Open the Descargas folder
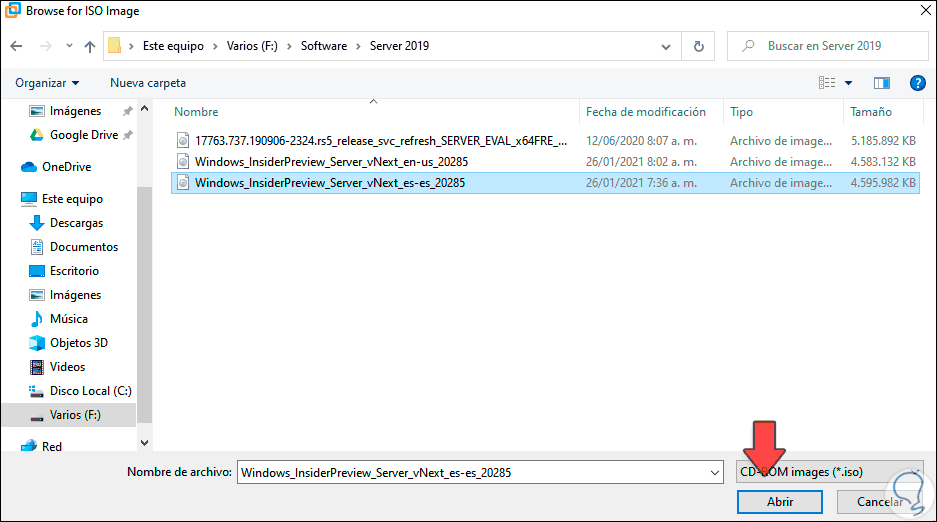The height and width of the screenshot is (522, 937). point(76,223)
